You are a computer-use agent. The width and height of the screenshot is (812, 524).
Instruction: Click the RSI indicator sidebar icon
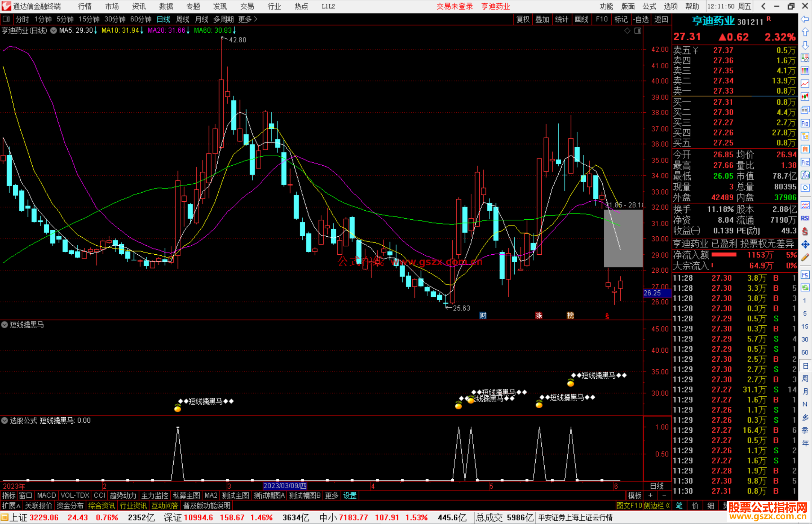pos(805,218)
